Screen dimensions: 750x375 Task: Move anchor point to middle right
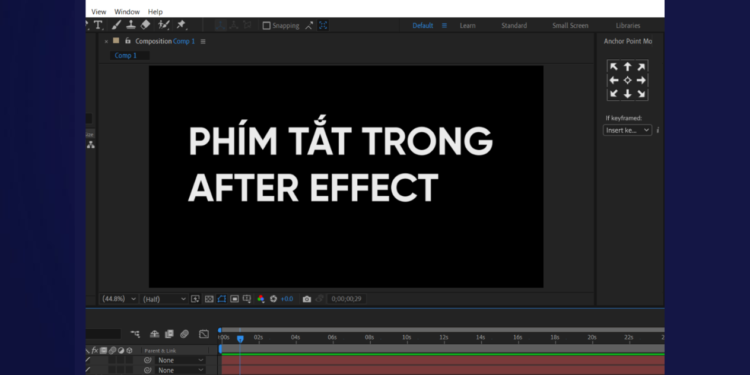(x=641, y=80)
